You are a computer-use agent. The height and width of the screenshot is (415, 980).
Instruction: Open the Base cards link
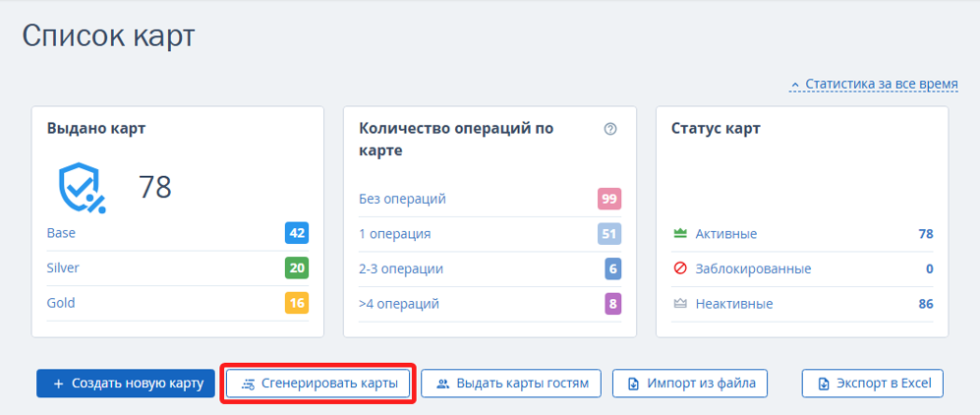[x=61, y=233]
